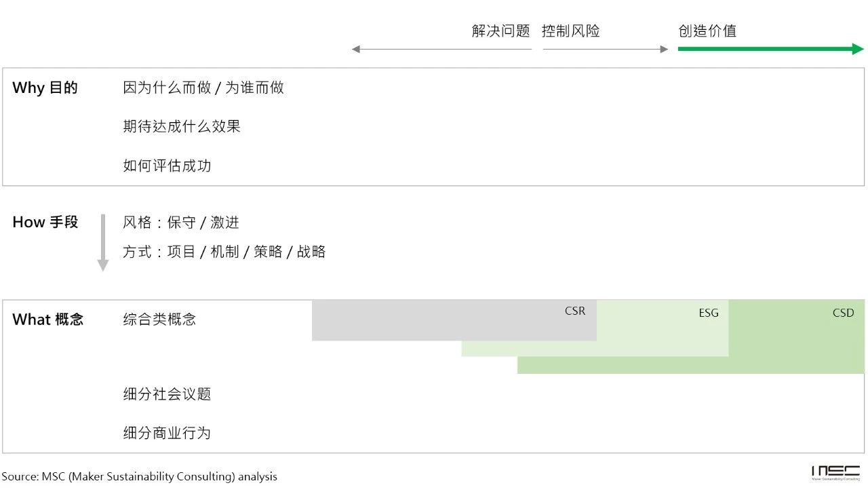
Task: Click the MSC logo
Action: pos(835,472)
